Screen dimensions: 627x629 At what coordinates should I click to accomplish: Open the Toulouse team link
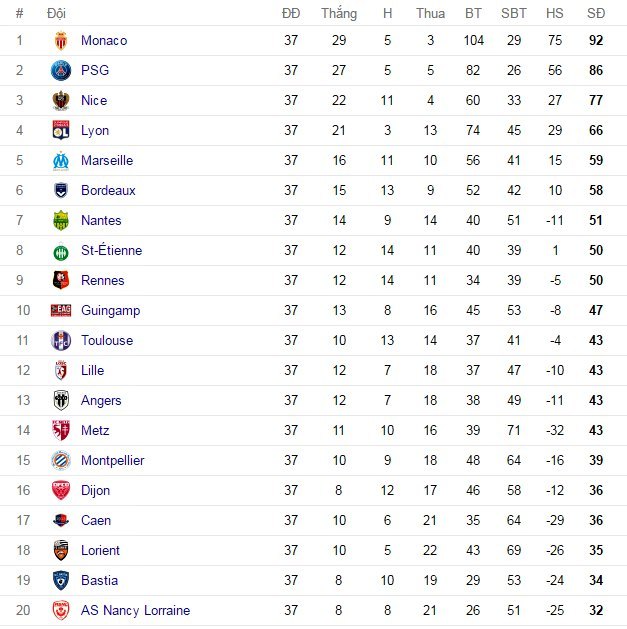107,341
